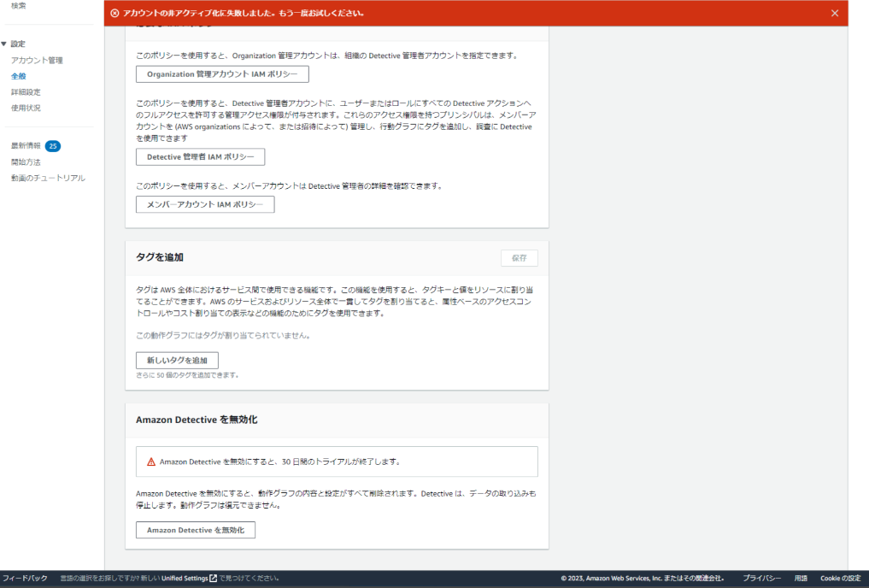Image resolution: width=869 pixels, height=588 pixels.
Task: Open 詳細設定 in sidebar
Action: [26, 92]
